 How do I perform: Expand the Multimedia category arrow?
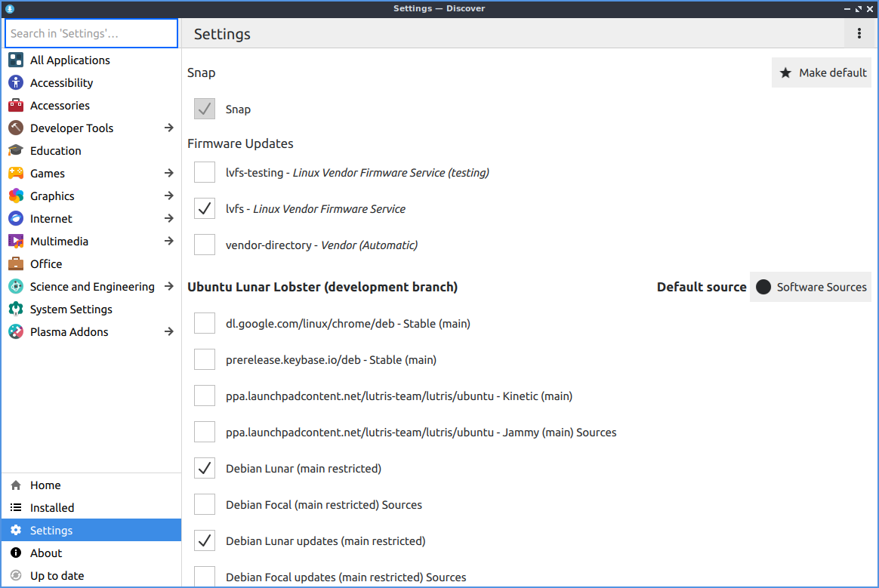point(169,242)
